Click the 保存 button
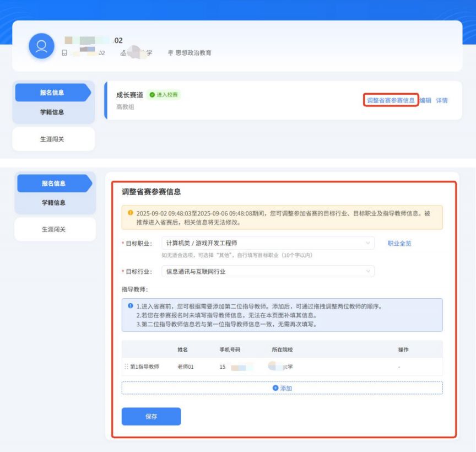 [151, 416]
